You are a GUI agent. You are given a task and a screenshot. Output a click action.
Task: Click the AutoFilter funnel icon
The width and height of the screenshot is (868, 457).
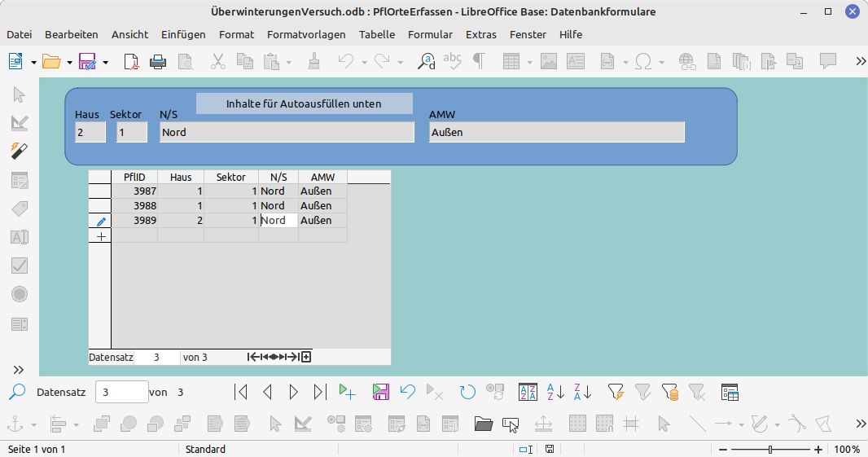click(616, 392)
